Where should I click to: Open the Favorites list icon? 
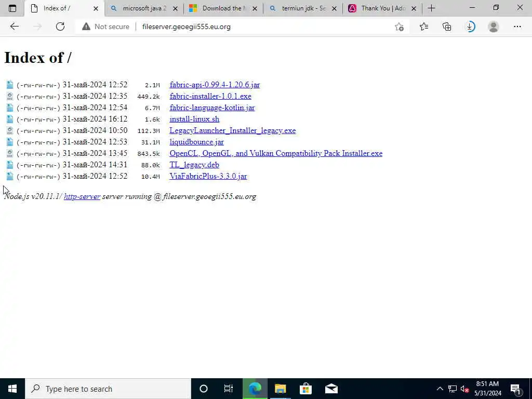[x=424, y=26]
